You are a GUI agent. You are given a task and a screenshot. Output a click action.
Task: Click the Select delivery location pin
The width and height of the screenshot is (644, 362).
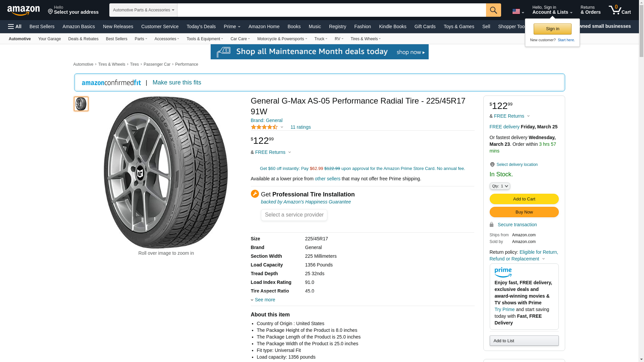[x=492, y=165]
